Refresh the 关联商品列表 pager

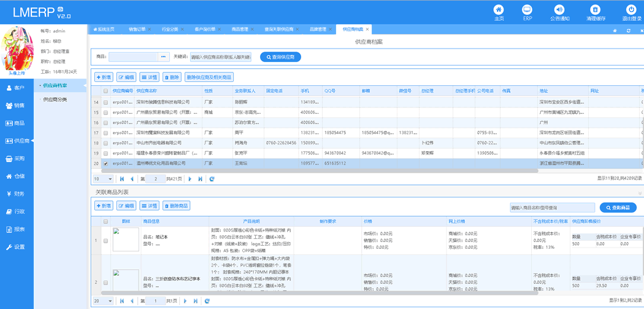[x=207, y=301]
